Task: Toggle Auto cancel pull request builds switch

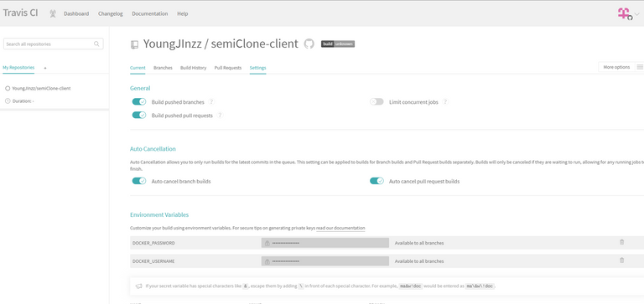Action: click(x=377, y=181)
